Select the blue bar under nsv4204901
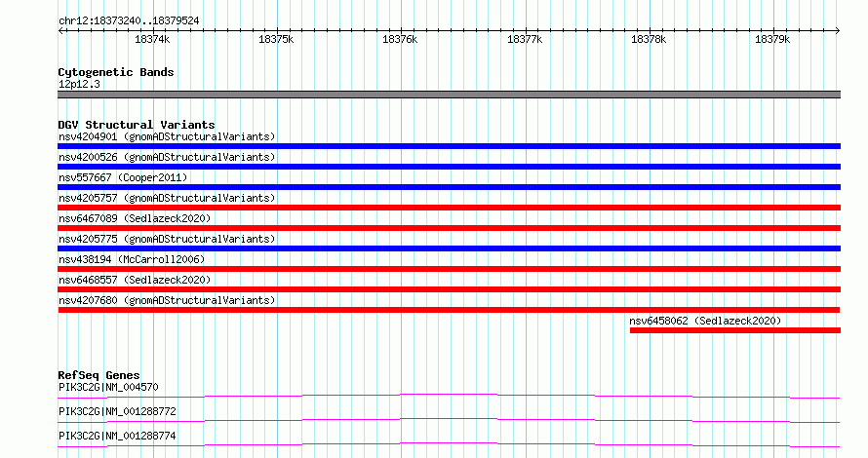This screenshot has width=868, height=458. click(449, 146)
